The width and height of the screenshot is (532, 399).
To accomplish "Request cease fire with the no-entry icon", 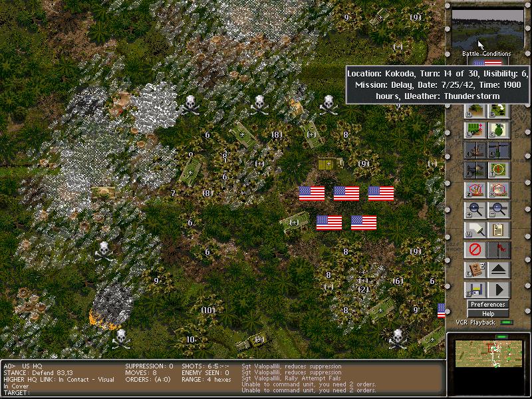I will [x=475, y=249].
